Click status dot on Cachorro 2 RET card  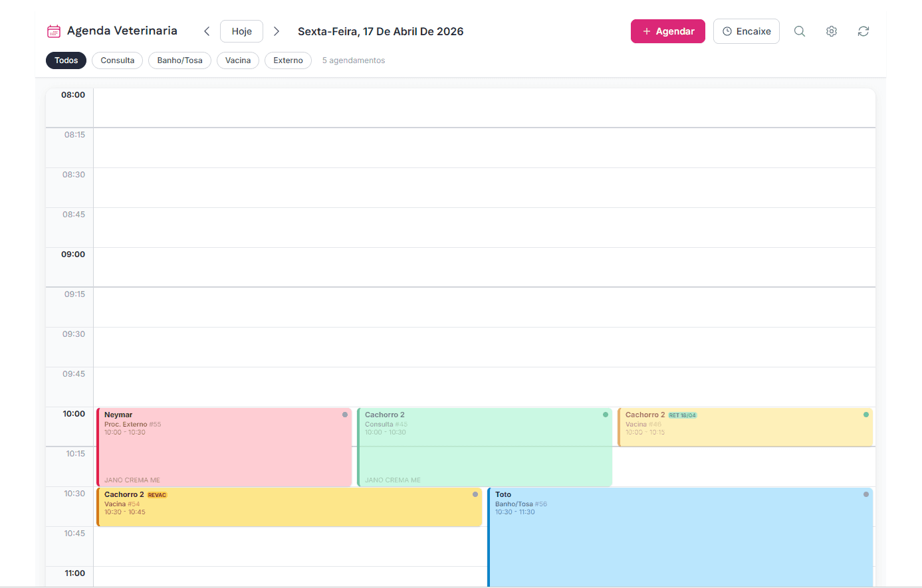(866, 415)
